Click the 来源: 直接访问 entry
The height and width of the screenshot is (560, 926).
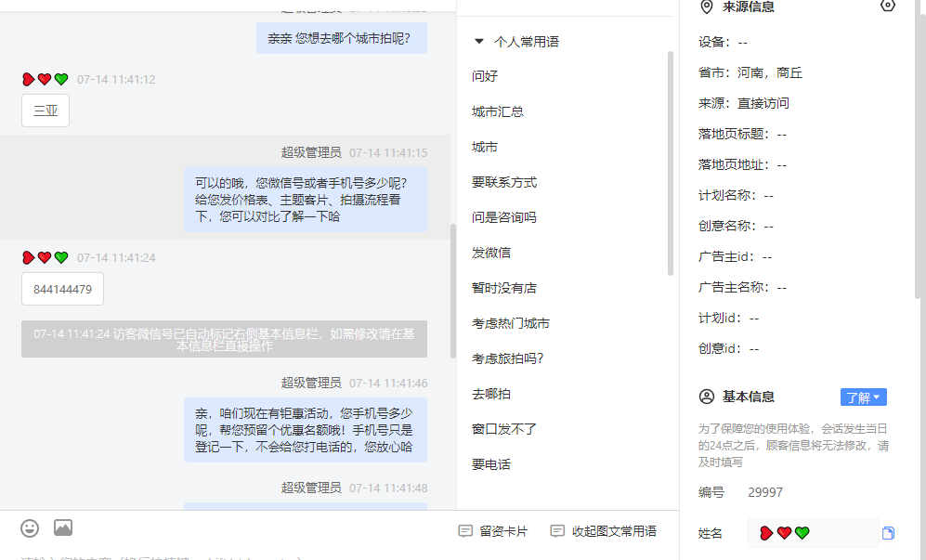744,103
